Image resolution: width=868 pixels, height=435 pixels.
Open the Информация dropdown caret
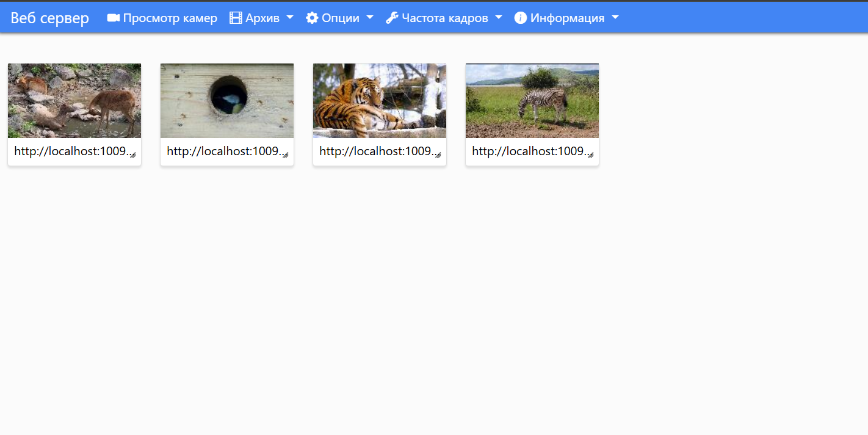tap(615, 18)
